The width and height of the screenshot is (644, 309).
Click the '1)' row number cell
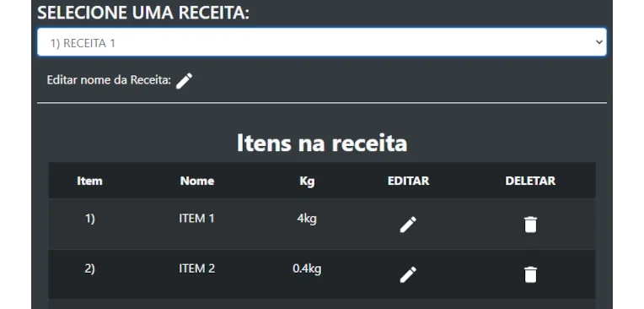[90, 219]
